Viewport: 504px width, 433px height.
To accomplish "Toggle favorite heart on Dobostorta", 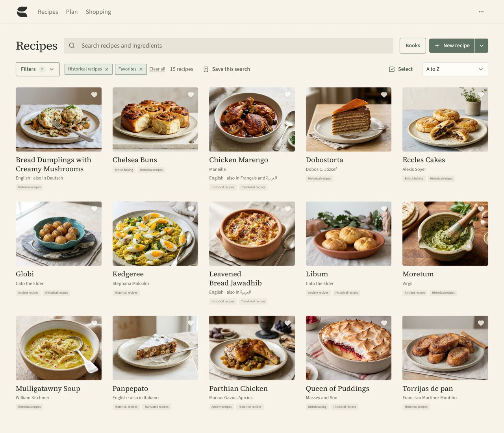I will point(384,95).
